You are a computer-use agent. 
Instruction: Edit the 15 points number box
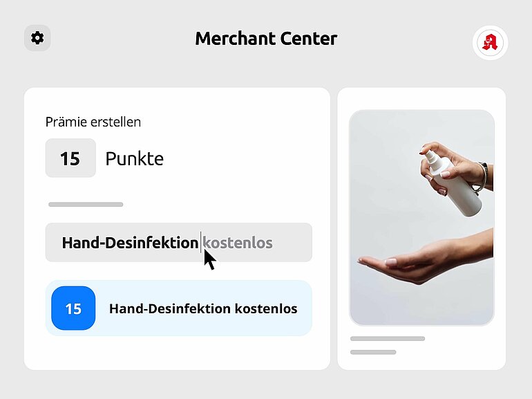[x=70, y=158]
